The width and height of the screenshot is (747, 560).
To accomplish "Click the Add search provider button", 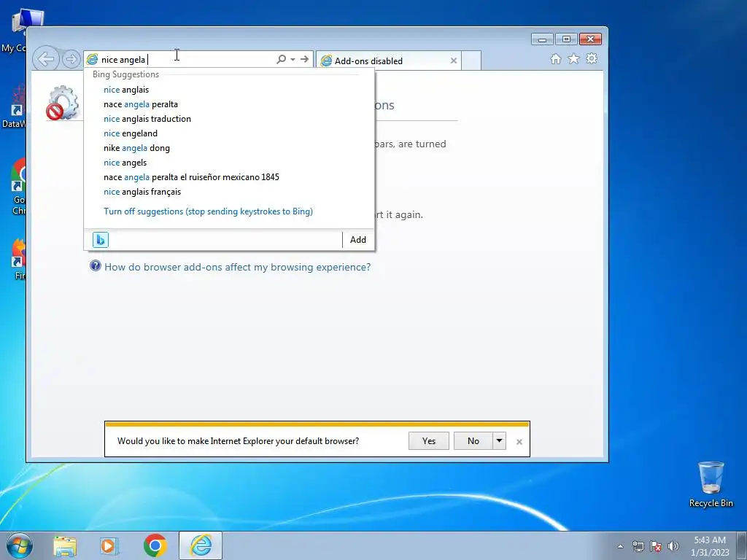I will tap(358, 239).
